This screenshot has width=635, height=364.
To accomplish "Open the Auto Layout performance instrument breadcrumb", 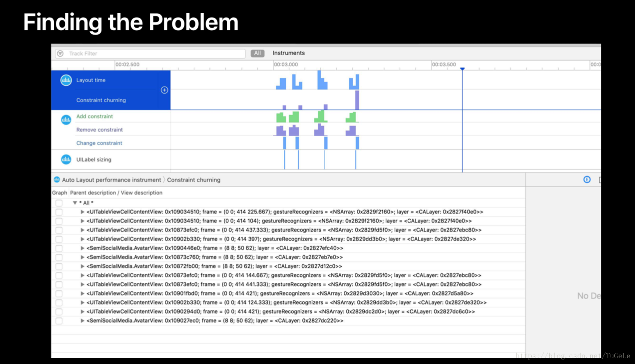I will click(x=112, y=180).
